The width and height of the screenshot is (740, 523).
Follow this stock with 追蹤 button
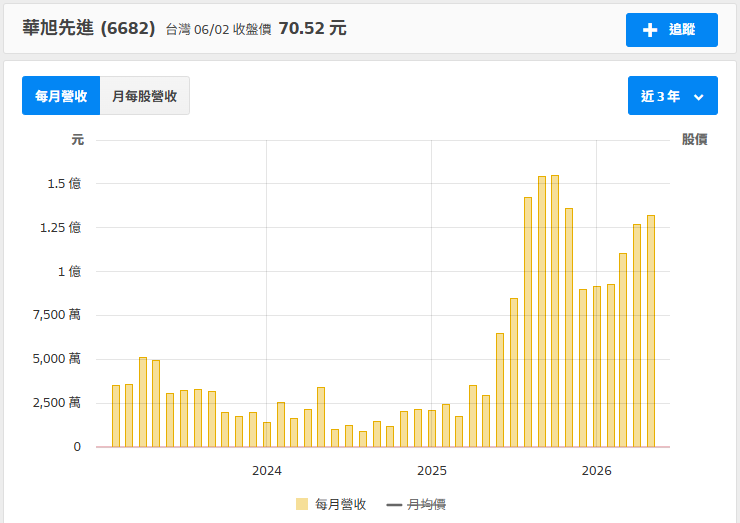pos(672,30)
